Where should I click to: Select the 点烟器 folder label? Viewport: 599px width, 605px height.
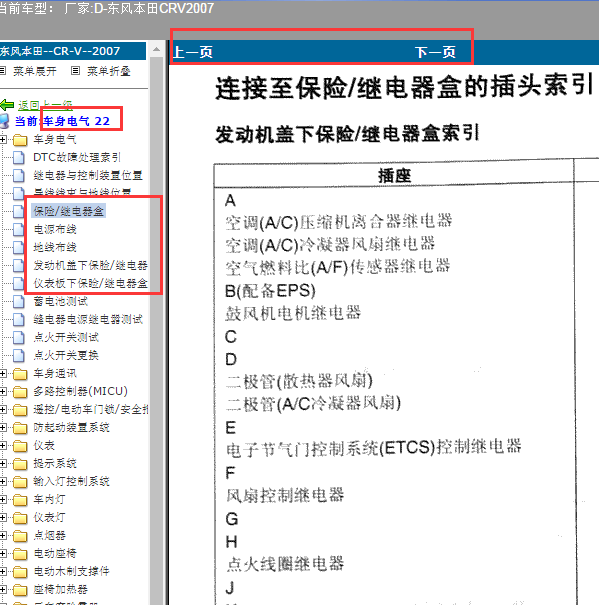pos(49,536)
